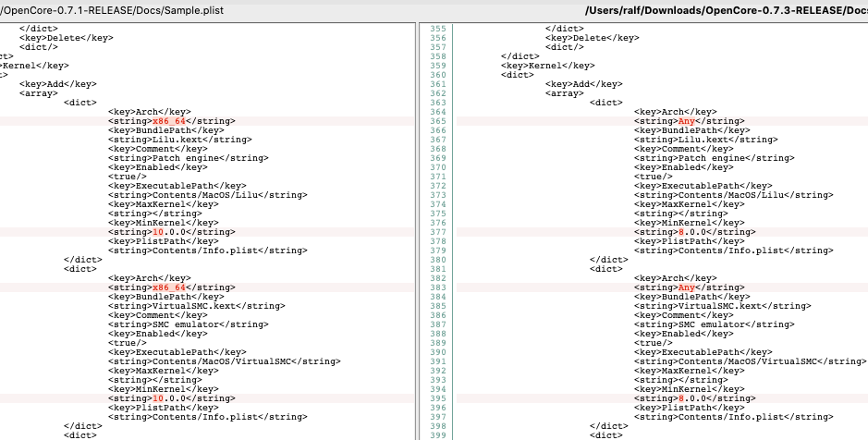Select line number 399 in the gutter
Image resolution: width=868 pixels, height=440 pixels.
pyautogui.click(x=438, y=435)
